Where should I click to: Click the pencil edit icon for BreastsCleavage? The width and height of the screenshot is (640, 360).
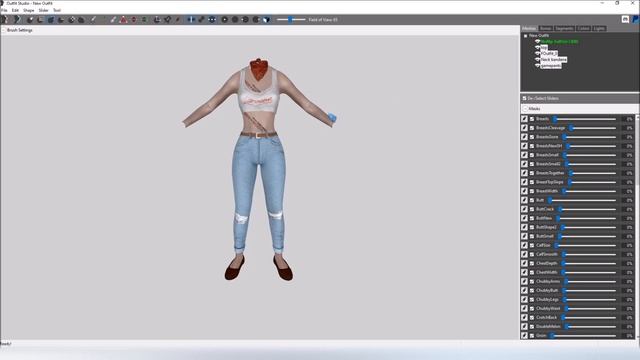[x=524, y=128]
